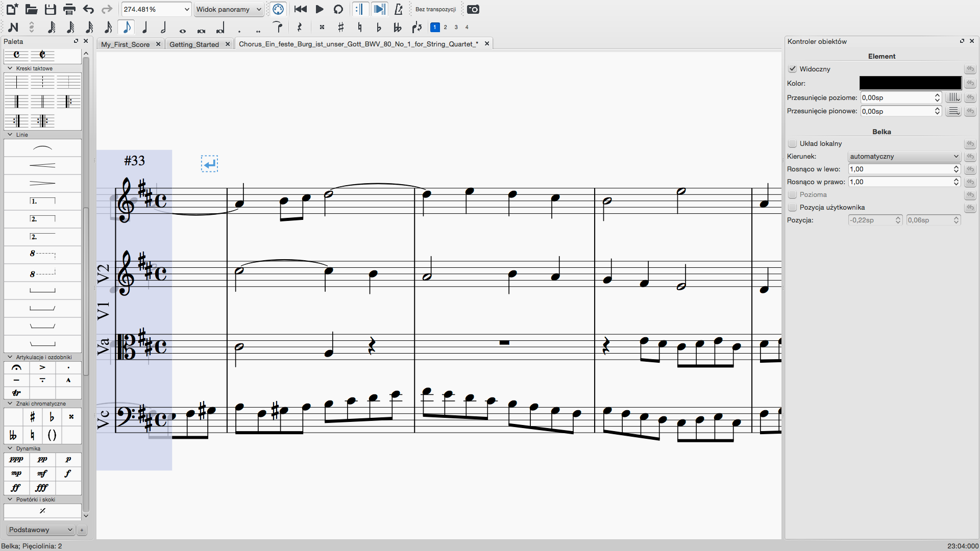The image size is (980, 551).
Task: Apply double flat from the toolbar
Action: [398, 27]
